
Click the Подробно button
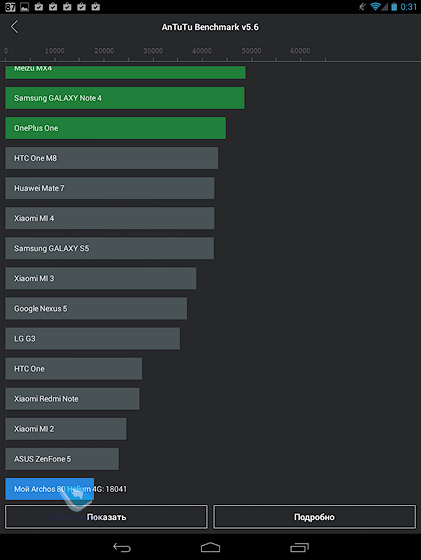point(314,516)
